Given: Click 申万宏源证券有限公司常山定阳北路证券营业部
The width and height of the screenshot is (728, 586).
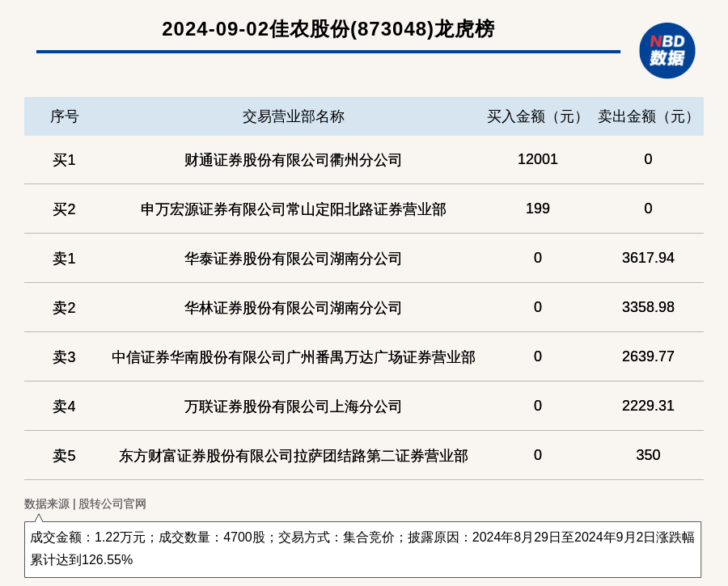Looking at the screenshot, I should [293, 209].
